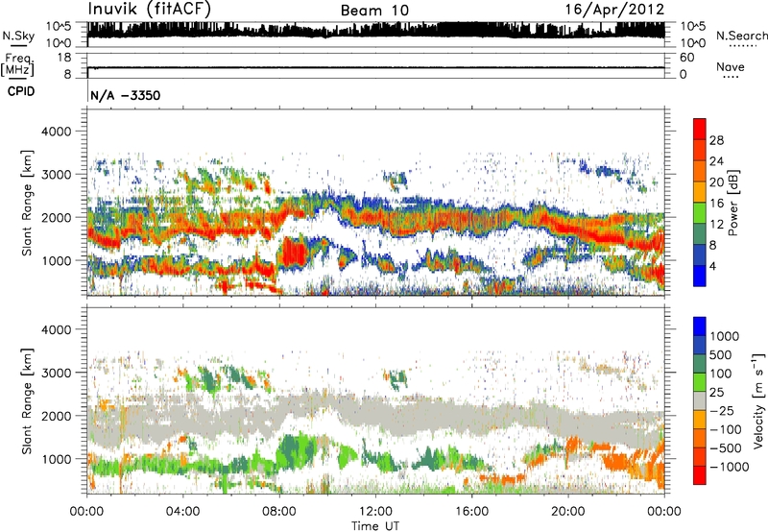
Task: Click the "Slant Range [km]" label of power panel
Action: [x=27, y=203]
